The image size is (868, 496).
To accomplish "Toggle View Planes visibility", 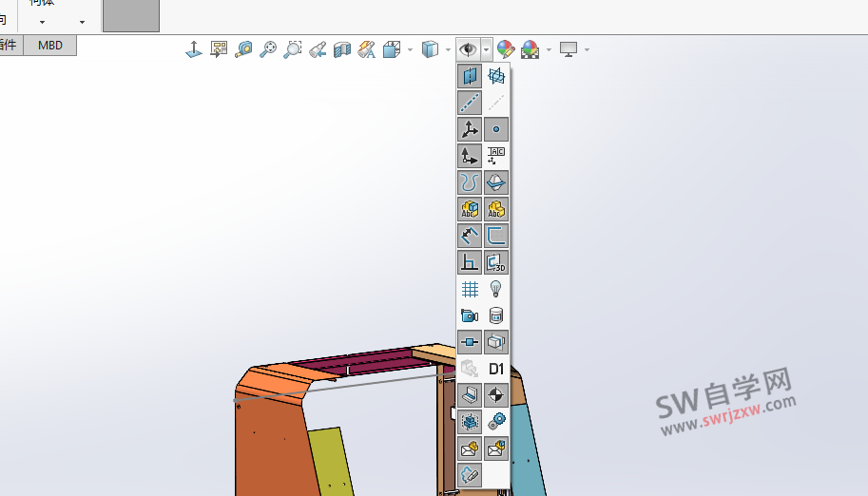I will coord(470,76).
